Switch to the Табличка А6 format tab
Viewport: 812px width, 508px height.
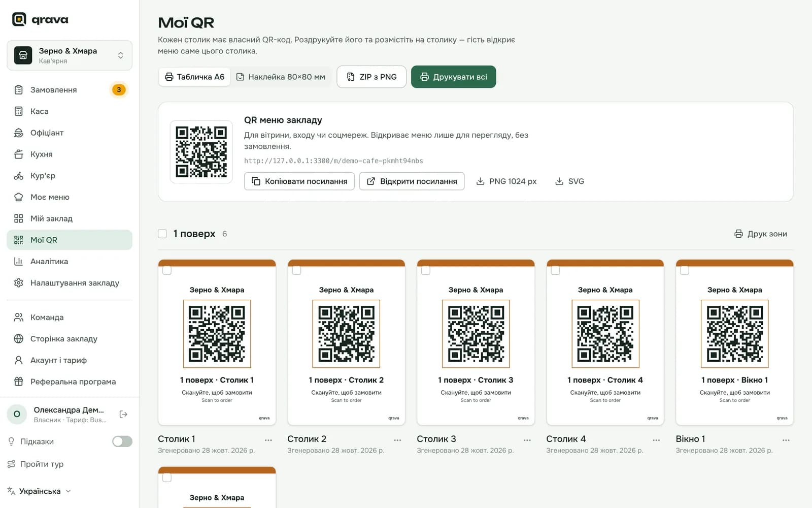(195, 77)
